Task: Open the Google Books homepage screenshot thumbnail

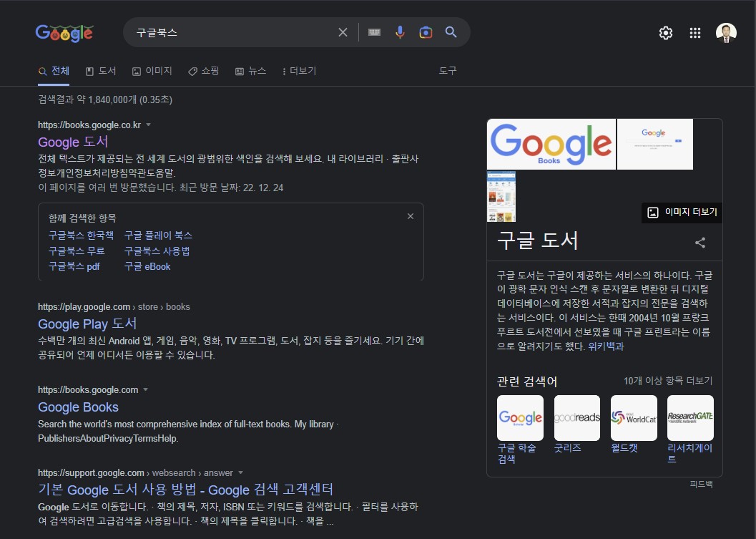Action: (654, 144)
